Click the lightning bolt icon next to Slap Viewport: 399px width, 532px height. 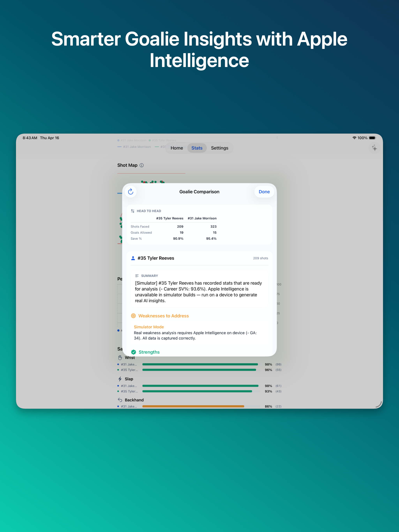point(120,379)
